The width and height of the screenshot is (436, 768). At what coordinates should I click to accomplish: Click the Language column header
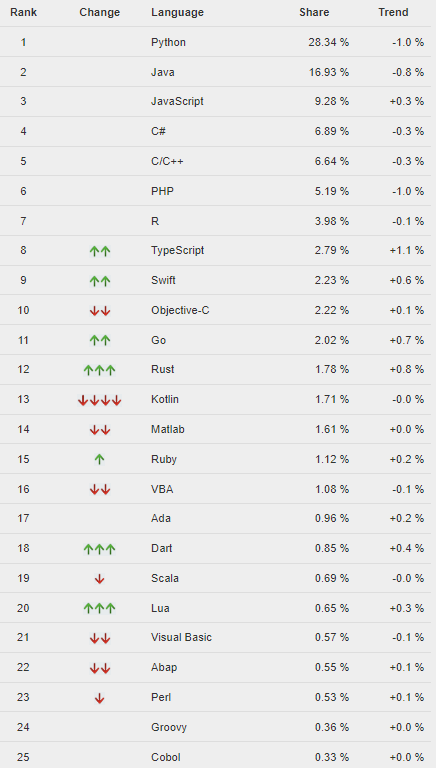pos(177,13)
